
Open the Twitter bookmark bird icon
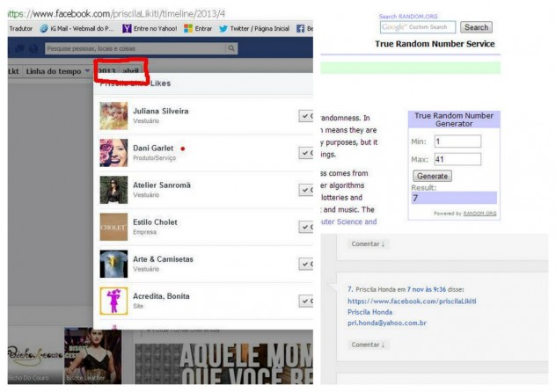click(223, 29)
